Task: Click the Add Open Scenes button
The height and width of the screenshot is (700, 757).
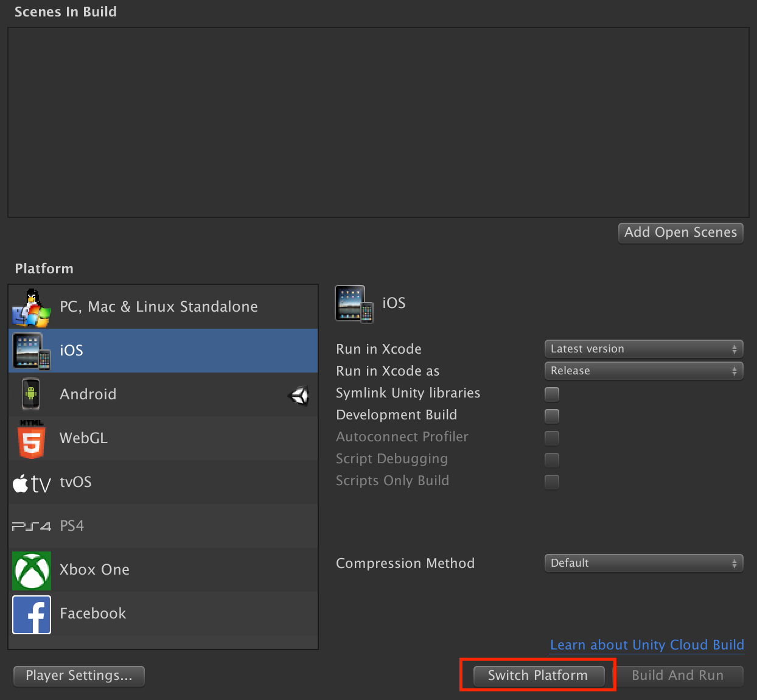Action: [x=680, y=233]
